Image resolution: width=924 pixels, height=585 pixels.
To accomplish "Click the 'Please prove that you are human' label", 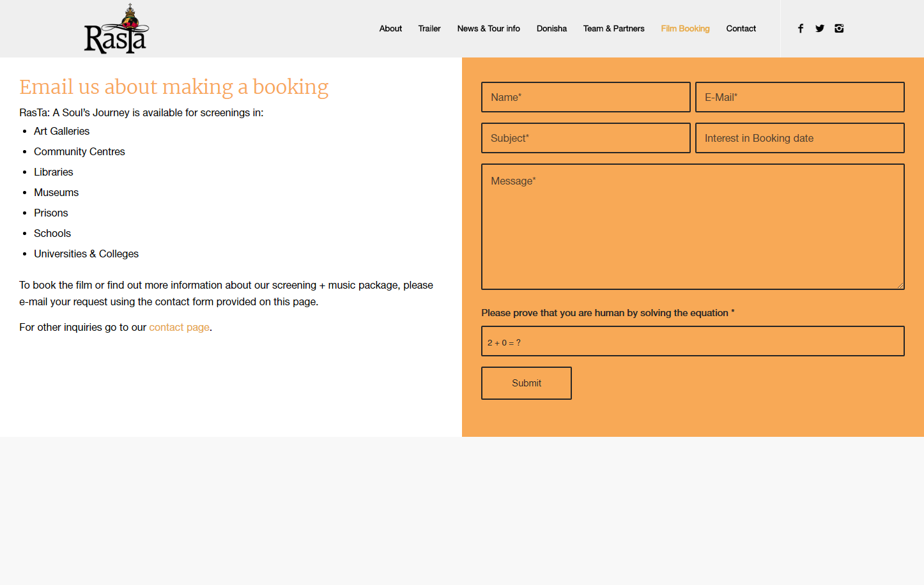I will point(608,313).
